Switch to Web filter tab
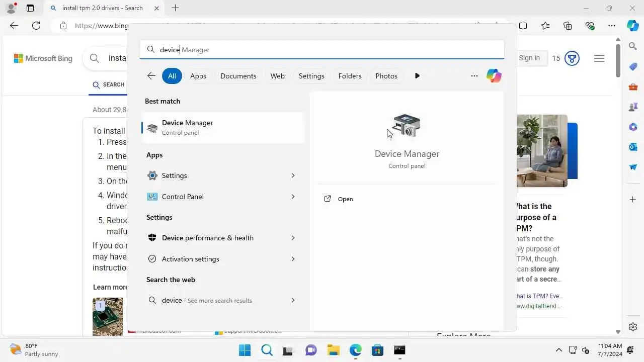644x362 pixels. pos(278,76)
